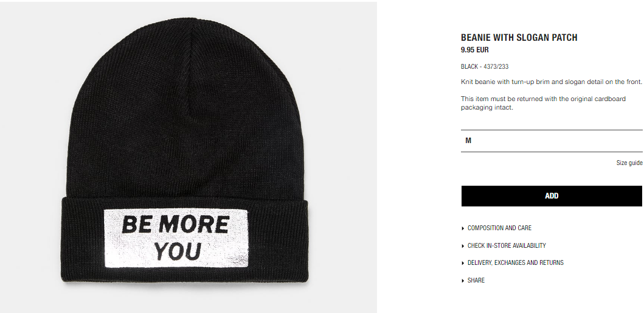The height and width of the screenshot is (313, 644).
Task: Click the 9.95 EUR price
Action: tap(475, 50)
